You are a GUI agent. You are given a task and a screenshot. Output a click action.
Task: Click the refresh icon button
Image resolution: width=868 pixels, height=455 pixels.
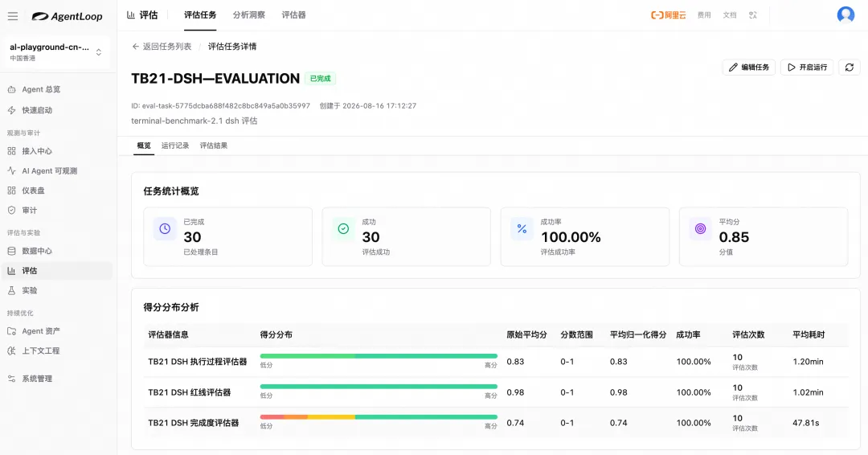point(850,67)
